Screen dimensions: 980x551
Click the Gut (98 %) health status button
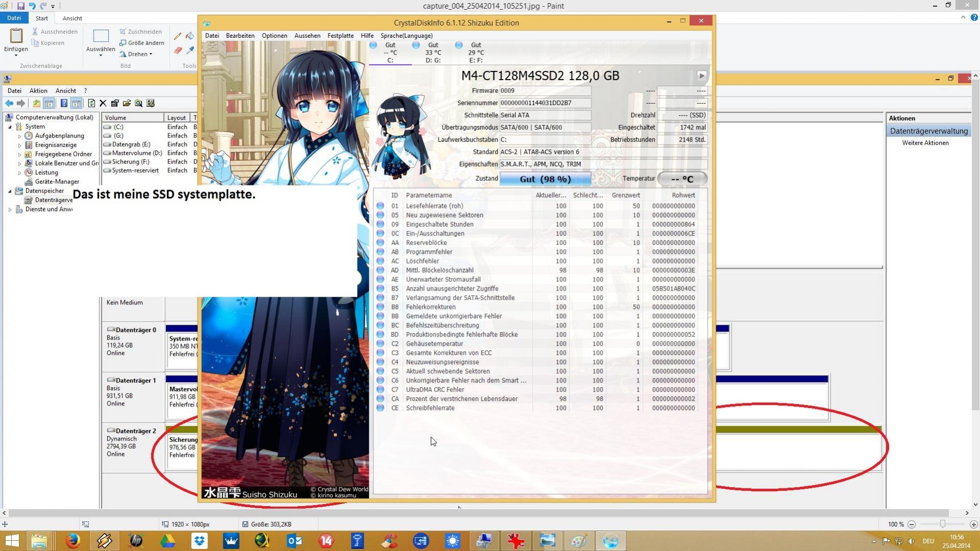tap(545, 179)
